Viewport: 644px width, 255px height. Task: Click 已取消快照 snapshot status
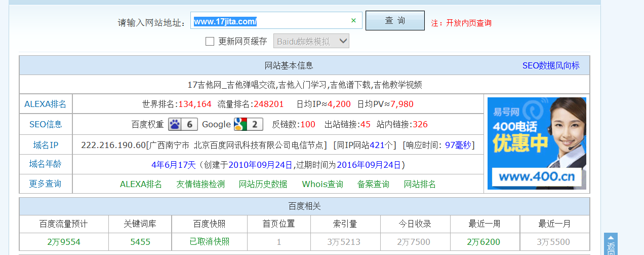[210, 242]
